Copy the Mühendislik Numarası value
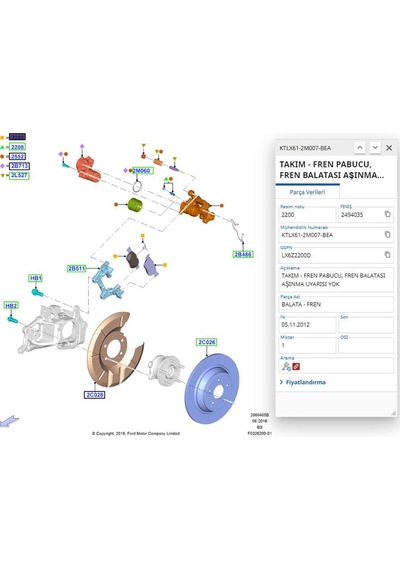 pyautogui.click(x=388, y=234)
